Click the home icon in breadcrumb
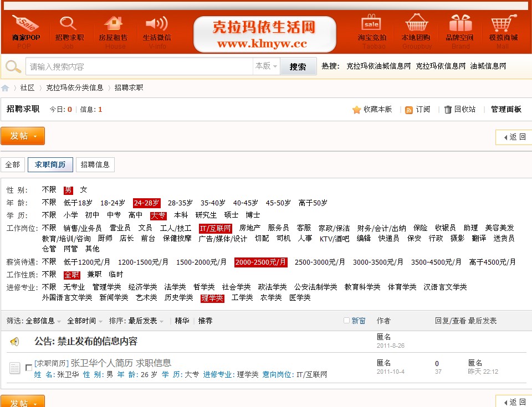Image resolution: width=532 pixels, height=407 pixels. click(5, 88)
